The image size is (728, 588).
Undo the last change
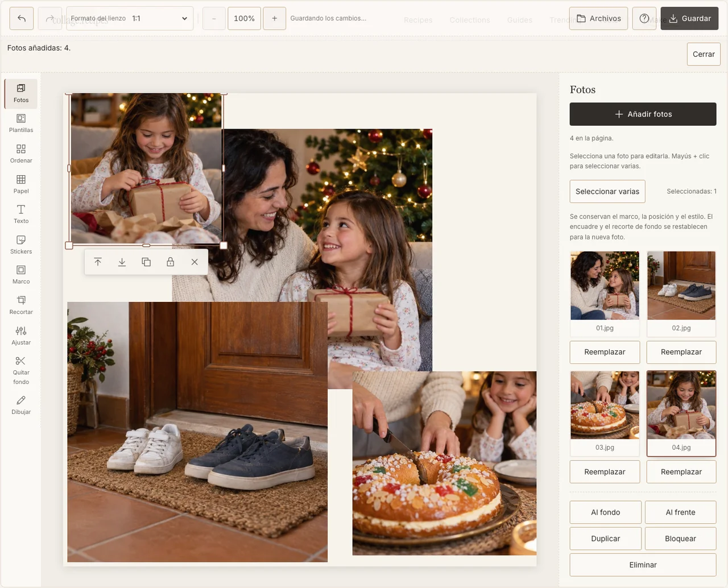[22, 18]
